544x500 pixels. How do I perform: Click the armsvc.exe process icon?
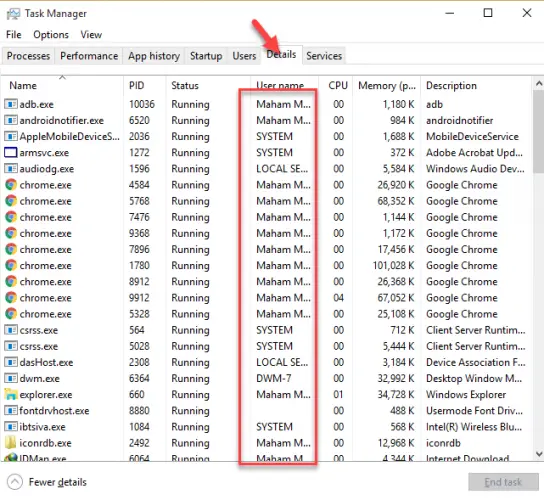pos(11,153)
